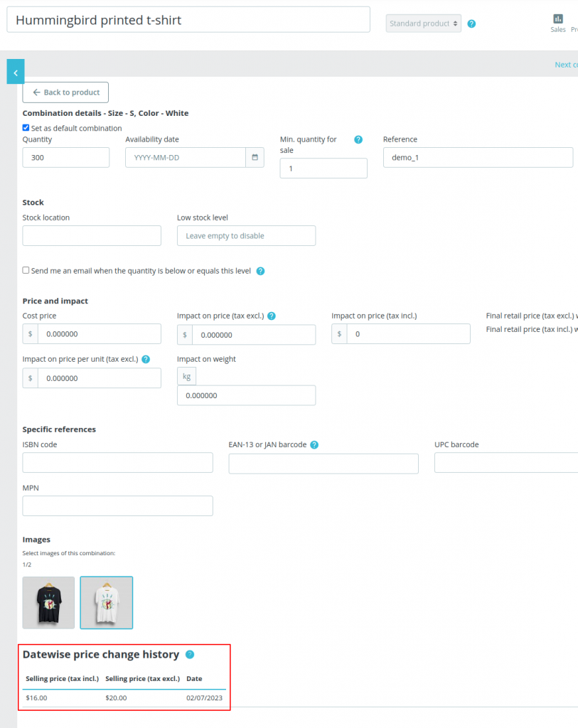Viewport: 578px width, 728px height.
Task: Show help for low stock email alert
Action: coord(260,271)
